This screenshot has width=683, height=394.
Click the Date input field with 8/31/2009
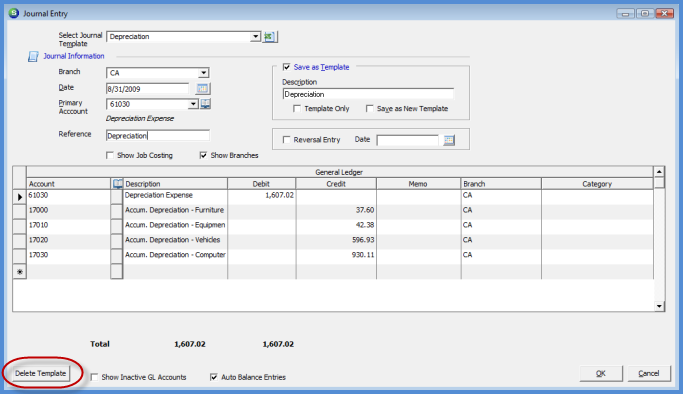coord(147,89)
